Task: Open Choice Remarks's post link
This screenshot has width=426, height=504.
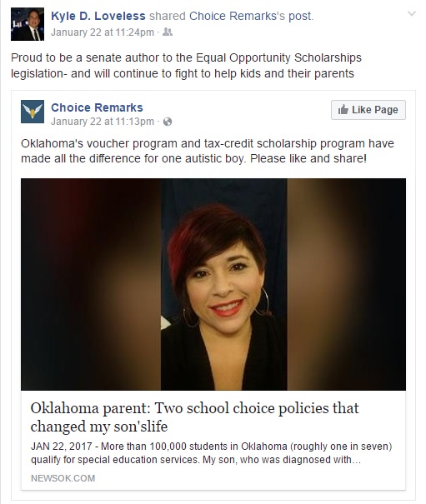Action: (x=251, y=16)
